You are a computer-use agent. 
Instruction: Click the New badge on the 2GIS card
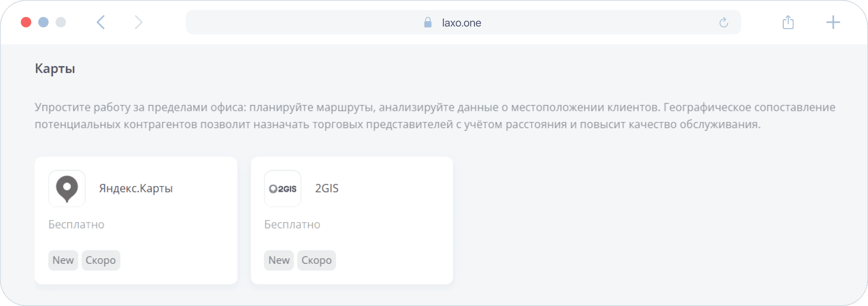pyautogui.click(x=279, y=260)
